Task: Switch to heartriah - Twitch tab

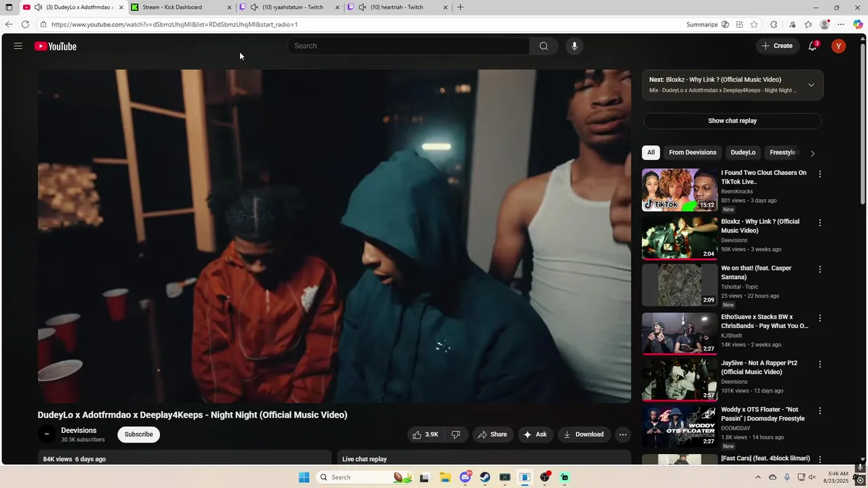Action: (397, 7)
